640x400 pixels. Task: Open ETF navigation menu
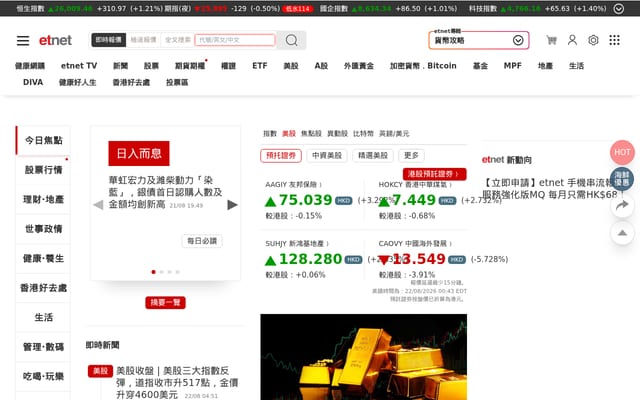(260, 66)
